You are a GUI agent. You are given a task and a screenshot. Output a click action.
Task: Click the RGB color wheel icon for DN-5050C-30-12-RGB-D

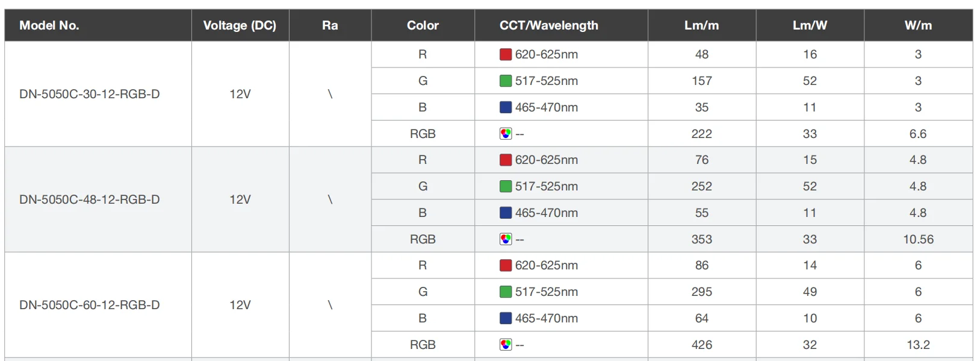pos(506,134)
